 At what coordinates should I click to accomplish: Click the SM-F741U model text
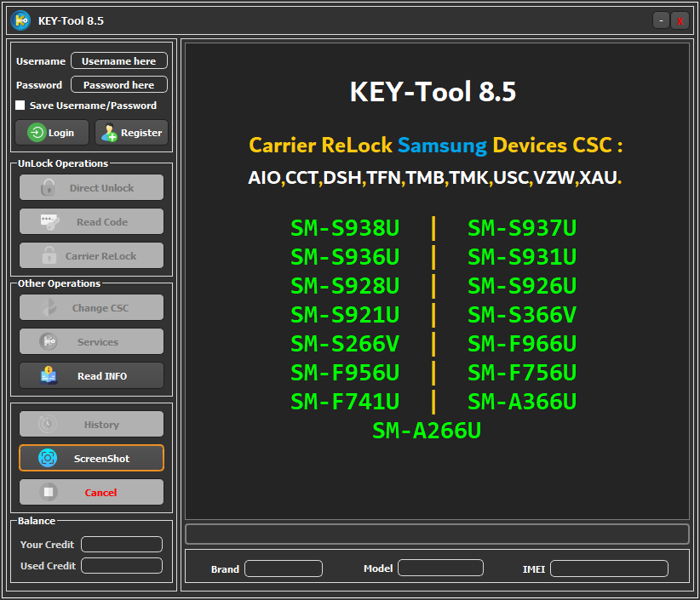tap(345, 402)
